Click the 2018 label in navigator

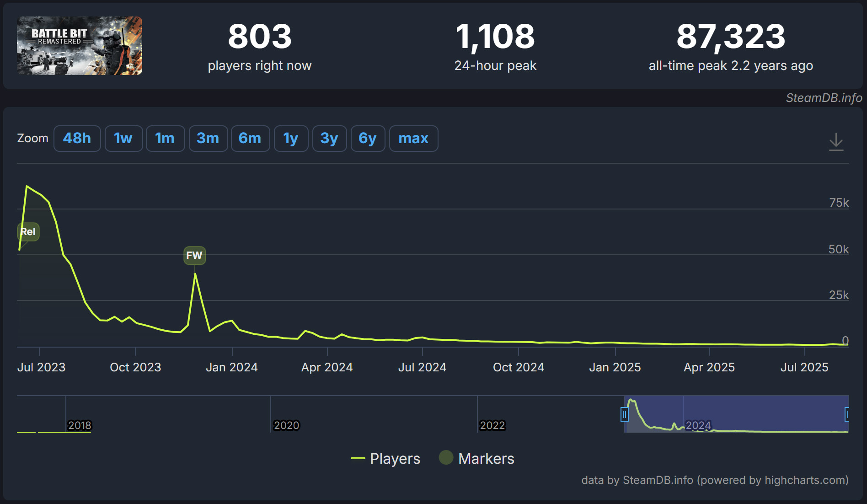click(x=80, y=425)
